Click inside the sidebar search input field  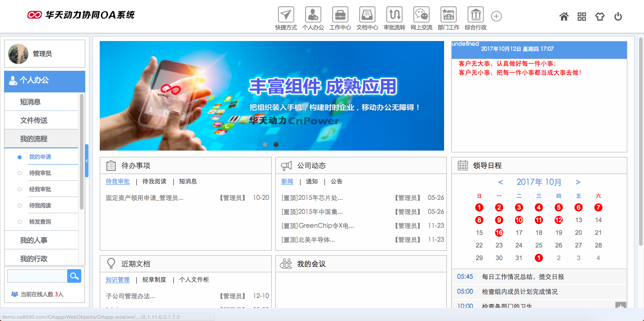(37, 275)
